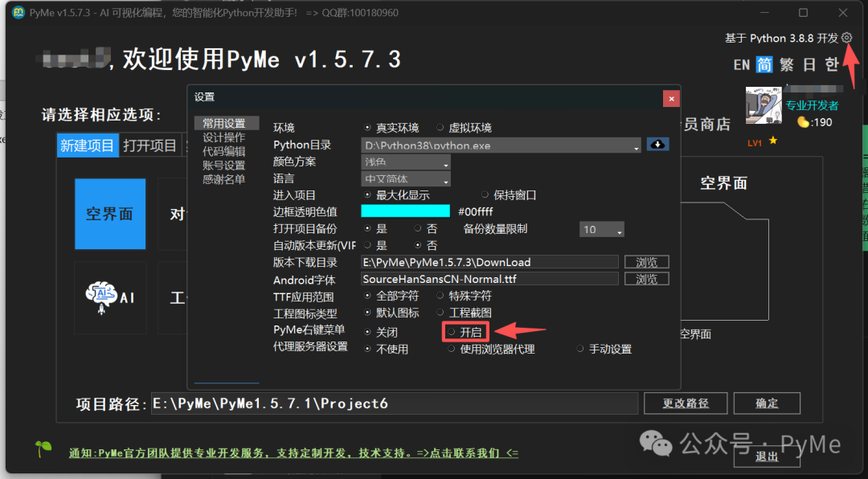Click the 项目路径 input field
Screen dimensions: 868x479
[x=394, y=403]
